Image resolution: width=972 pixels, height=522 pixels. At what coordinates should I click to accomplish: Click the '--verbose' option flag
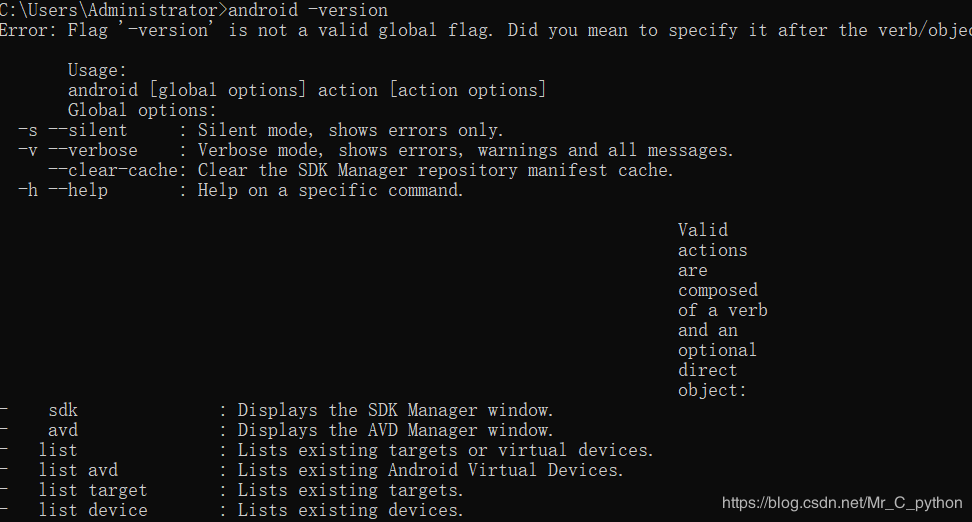pos(93,150)
